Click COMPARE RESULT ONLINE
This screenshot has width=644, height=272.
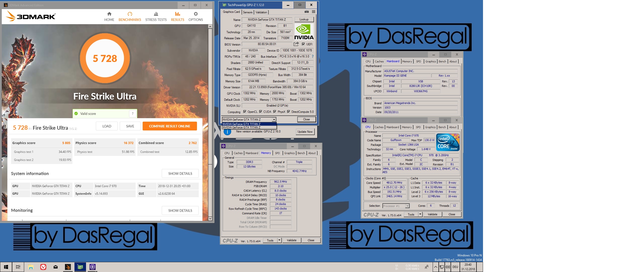click(170, 126)
